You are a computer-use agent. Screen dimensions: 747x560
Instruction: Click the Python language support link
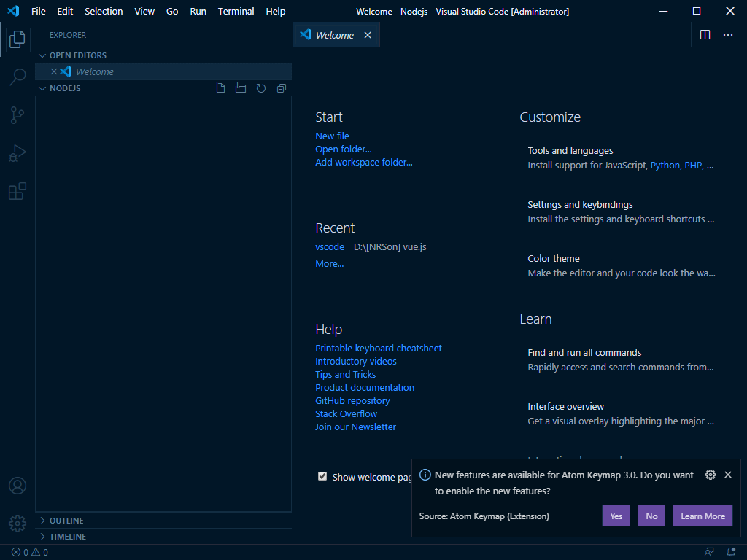pyautogui.click(x=665, y=166)
